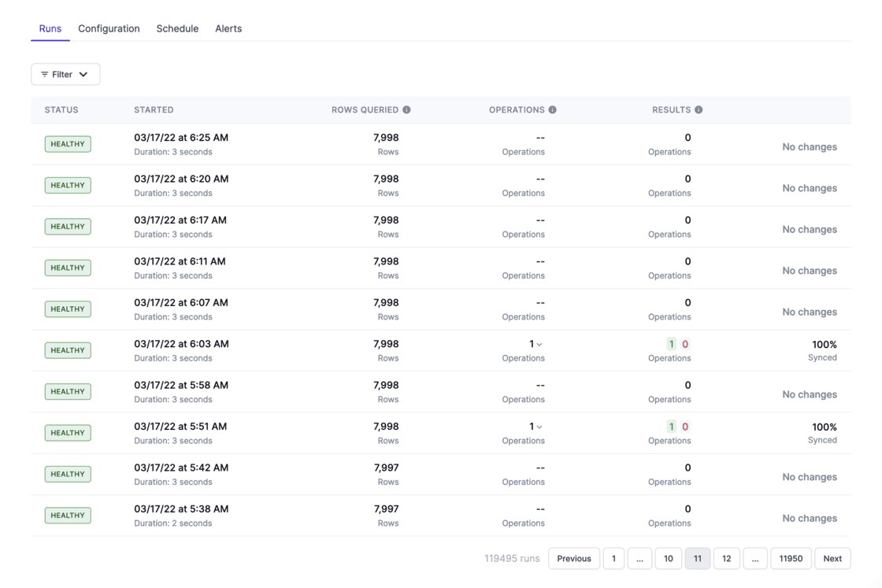Go to page 10 in pagination
This screenshot has height=588, width=882.
(668, 559)
